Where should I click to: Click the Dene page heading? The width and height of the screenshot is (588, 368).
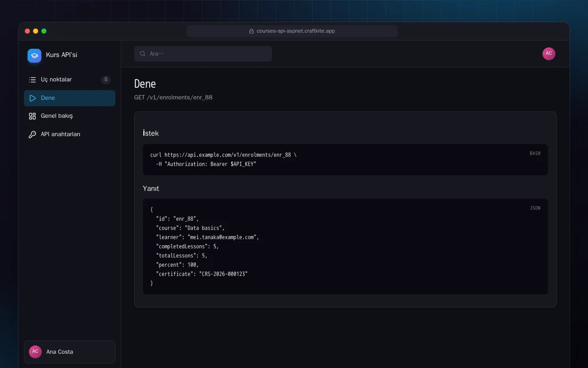point(145,84)
